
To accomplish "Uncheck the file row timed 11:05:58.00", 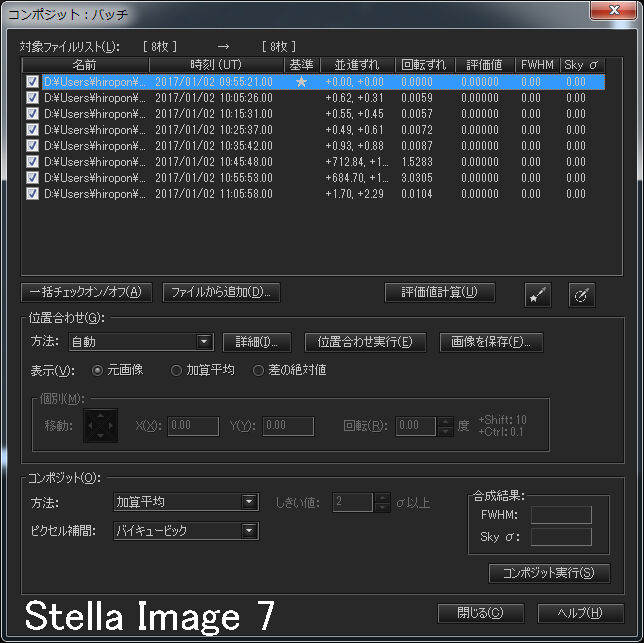I will tap(32, 194).
